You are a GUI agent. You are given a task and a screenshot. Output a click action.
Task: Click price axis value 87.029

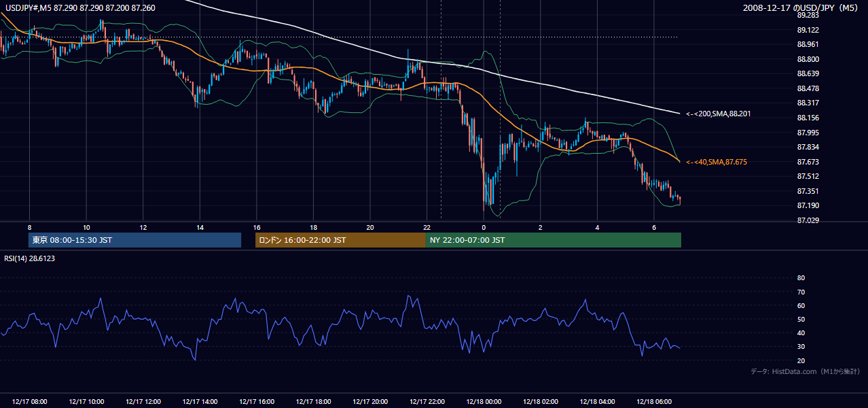click(808, 220)
